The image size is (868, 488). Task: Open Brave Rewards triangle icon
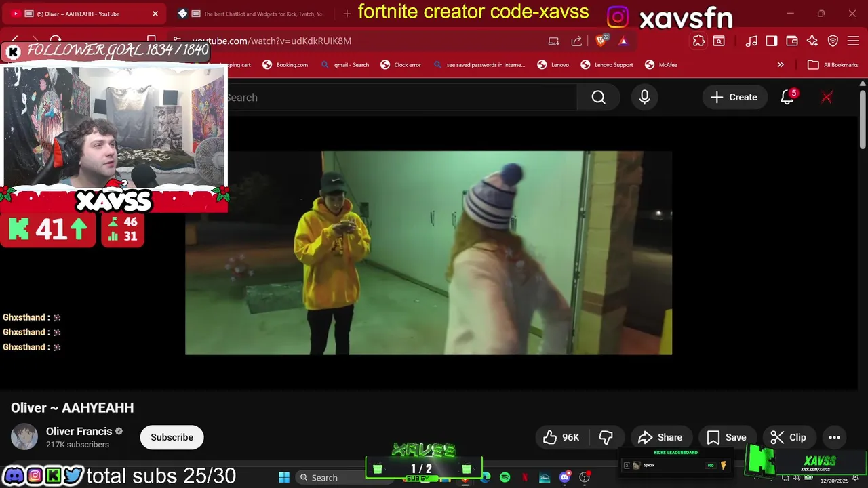pyautogui.click(x=623, y=41)
